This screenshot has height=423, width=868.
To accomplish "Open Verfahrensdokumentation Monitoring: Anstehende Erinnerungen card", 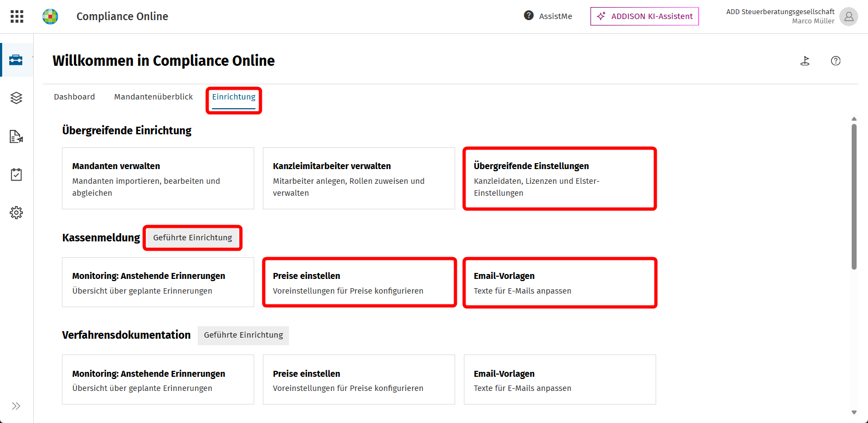I will click(158, 380).
